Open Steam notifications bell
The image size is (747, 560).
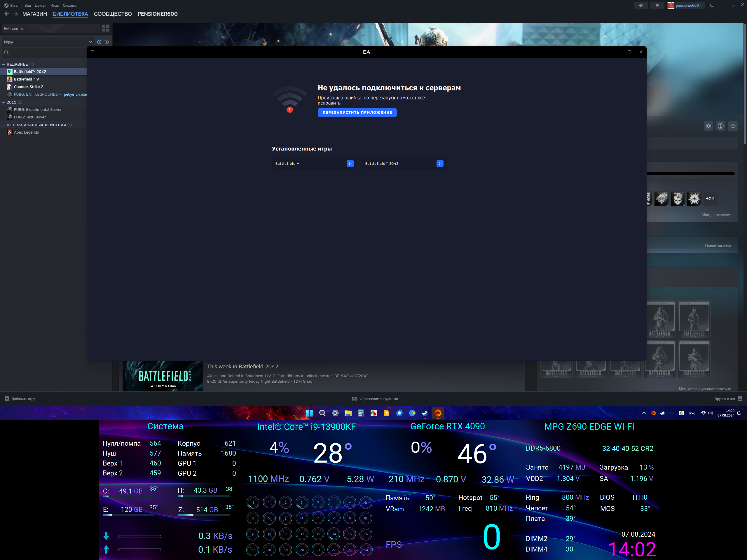[657, 6]
